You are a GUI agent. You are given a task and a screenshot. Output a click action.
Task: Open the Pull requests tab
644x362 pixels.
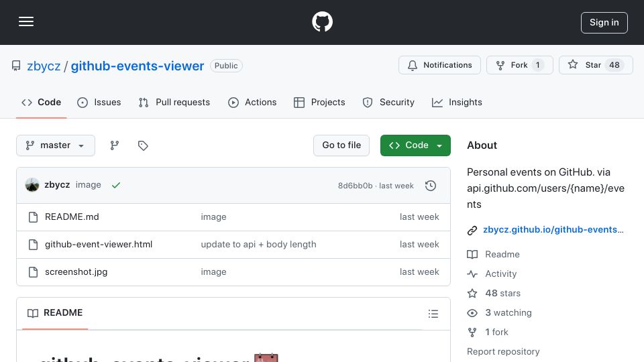tap(174, 102)
